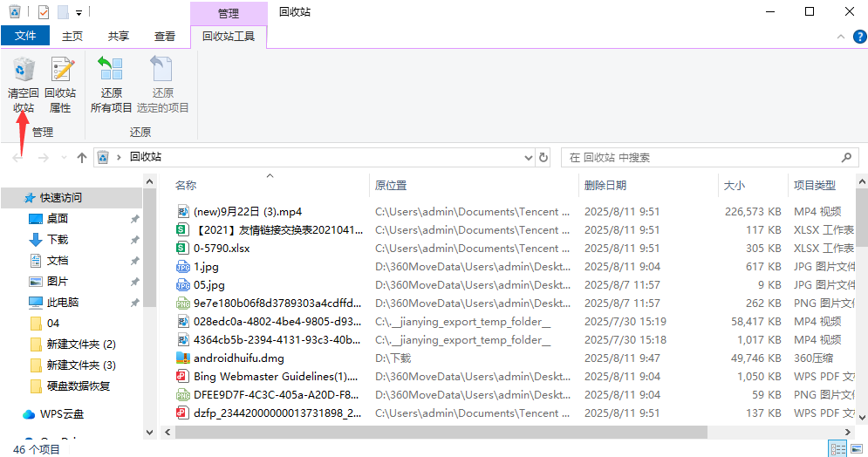This screenshot has height=457, width=868.
Task: Switch to large icons view in status bar
Action: point(855,448)
